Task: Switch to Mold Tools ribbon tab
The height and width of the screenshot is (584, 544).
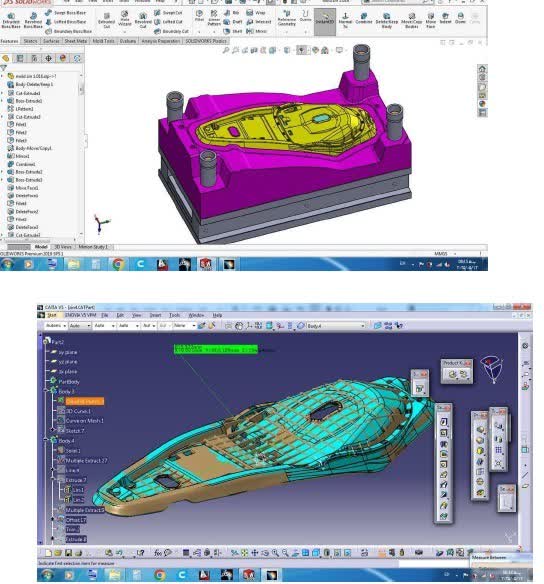Action: pos(104,41)
